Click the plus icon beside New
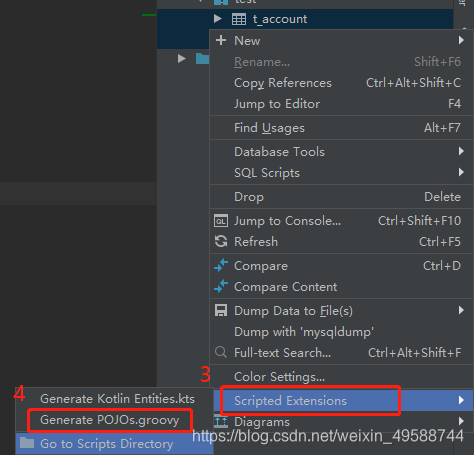Image resolution: width=474 pixels, height=455 pixels. pos(221,40)
